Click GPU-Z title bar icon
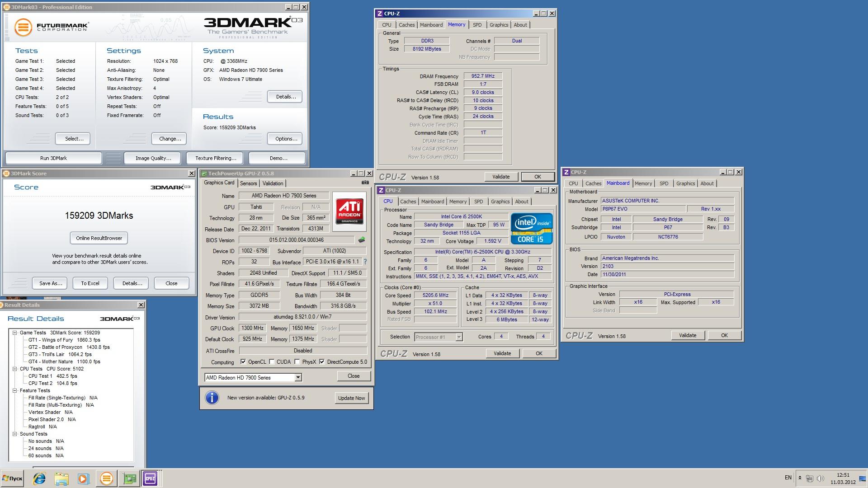Image resolution: width=868 pixels, height=488 pixels. (204, 174)
